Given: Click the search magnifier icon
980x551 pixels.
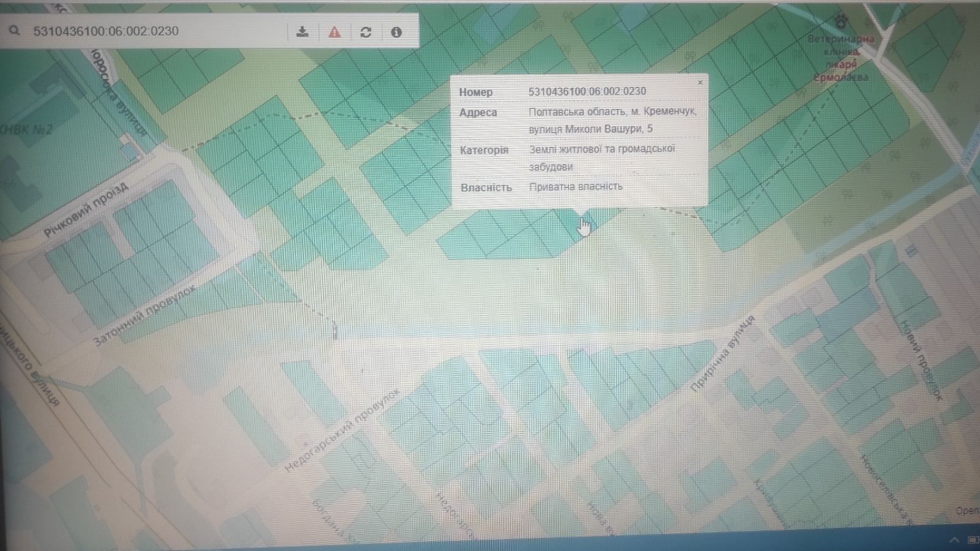Looking at the screenshot, I should tap(15, 30).
